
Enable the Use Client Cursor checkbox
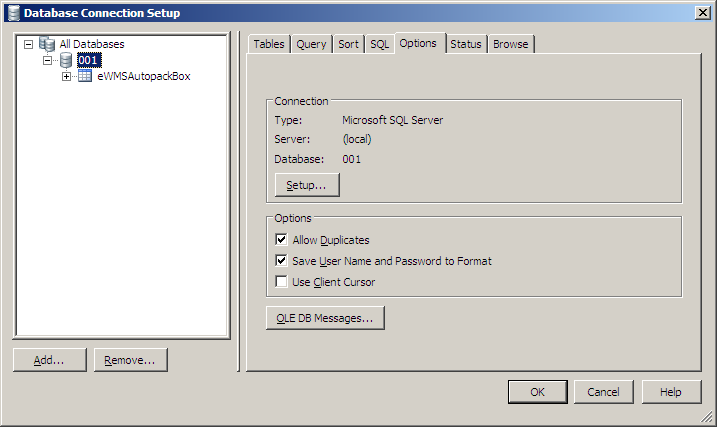281,281
